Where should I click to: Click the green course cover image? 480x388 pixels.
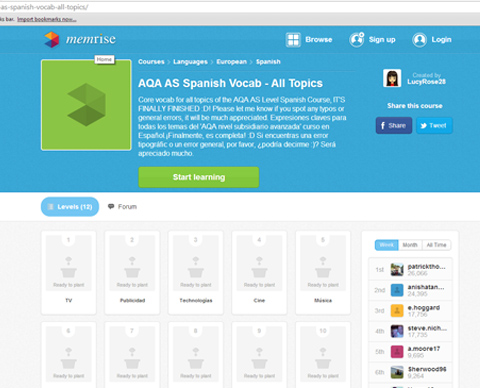(86, 105)
